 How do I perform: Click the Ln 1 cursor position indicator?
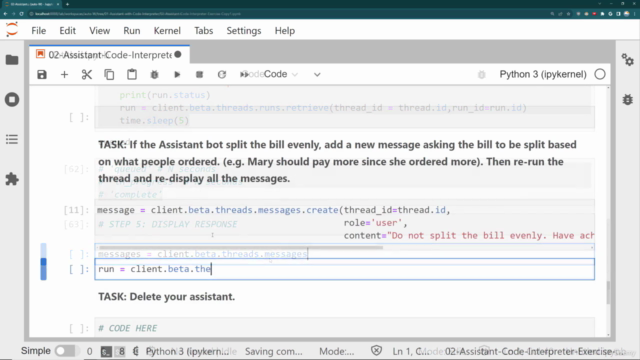pos(410,351)
